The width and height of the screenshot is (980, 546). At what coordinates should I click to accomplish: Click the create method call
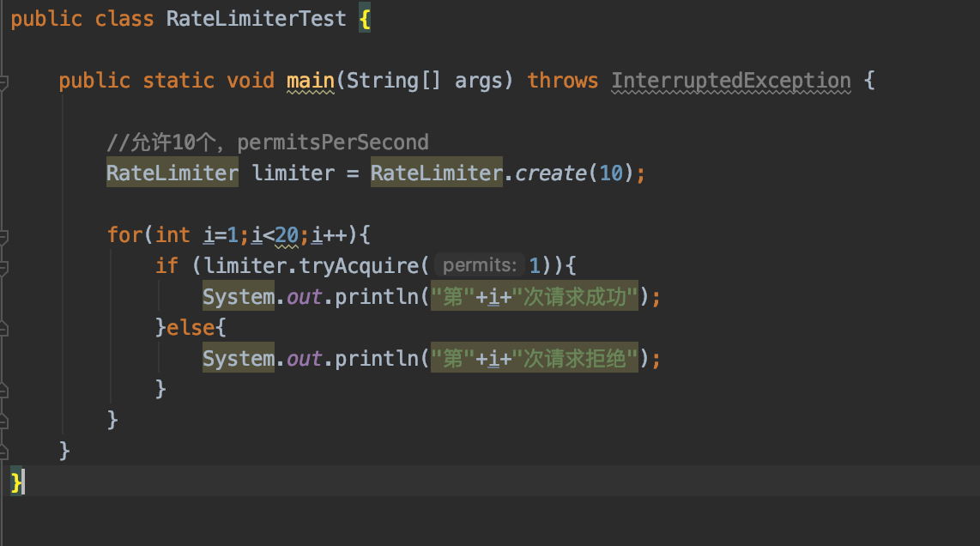click(x=550, y=173)
